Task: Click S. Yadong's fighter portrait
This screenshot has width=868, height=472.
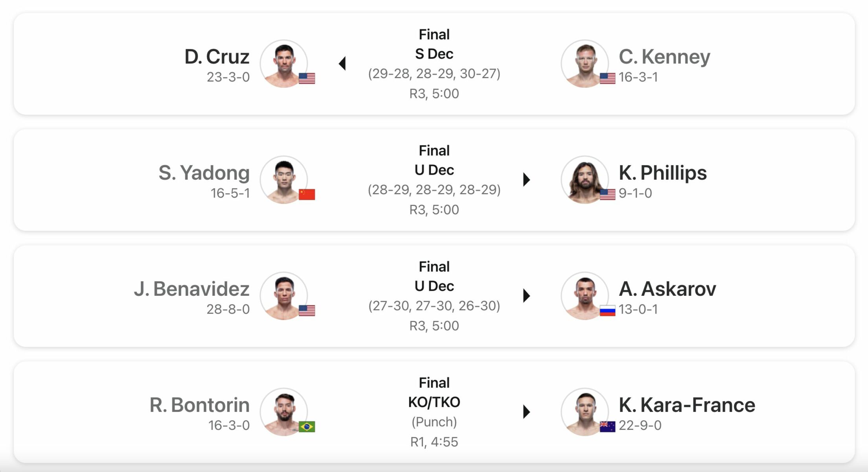Action: point(284,179)
